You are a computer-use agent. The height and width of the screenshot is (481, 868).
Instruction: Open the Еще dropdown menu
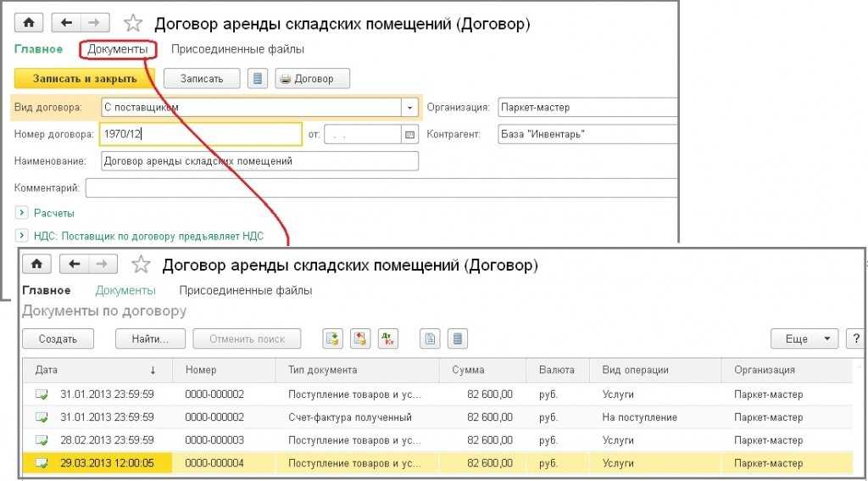[804, 338]
